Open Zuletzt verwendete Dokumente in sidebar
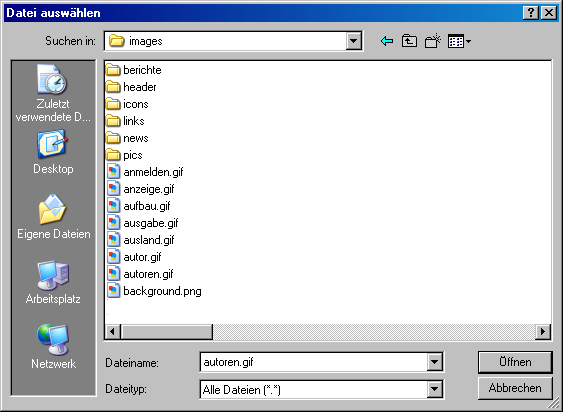Image resolution: width=563 pixels, height=412 pixels. point(53,93)
